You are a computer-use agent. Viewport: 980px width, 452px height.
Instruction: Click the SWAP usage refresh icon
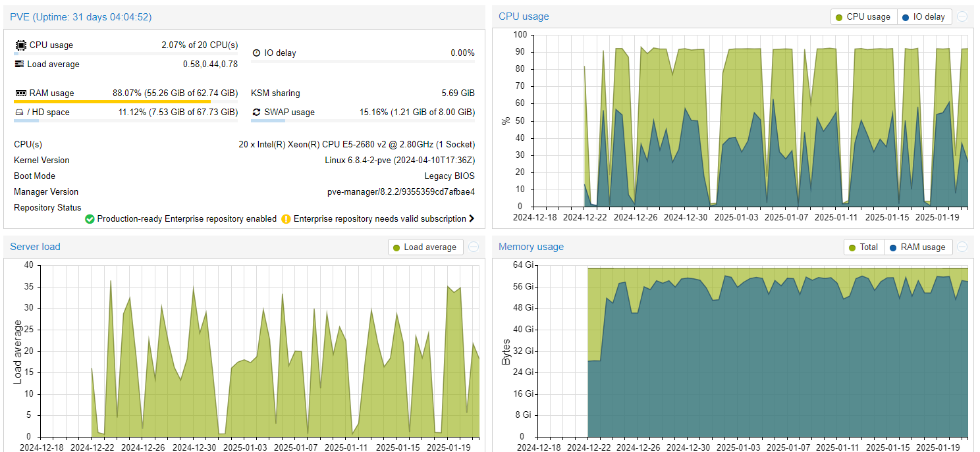coord(256,113)
